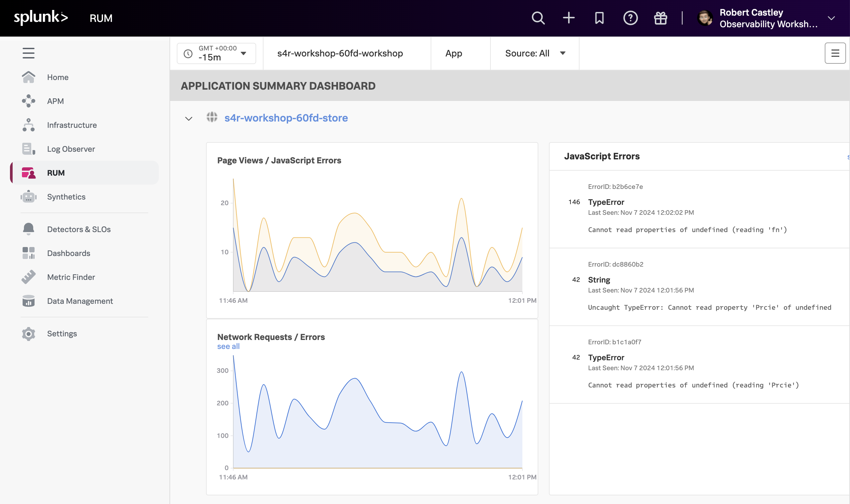
Task: Click the gift what's new icon
Action: (660, 18)
